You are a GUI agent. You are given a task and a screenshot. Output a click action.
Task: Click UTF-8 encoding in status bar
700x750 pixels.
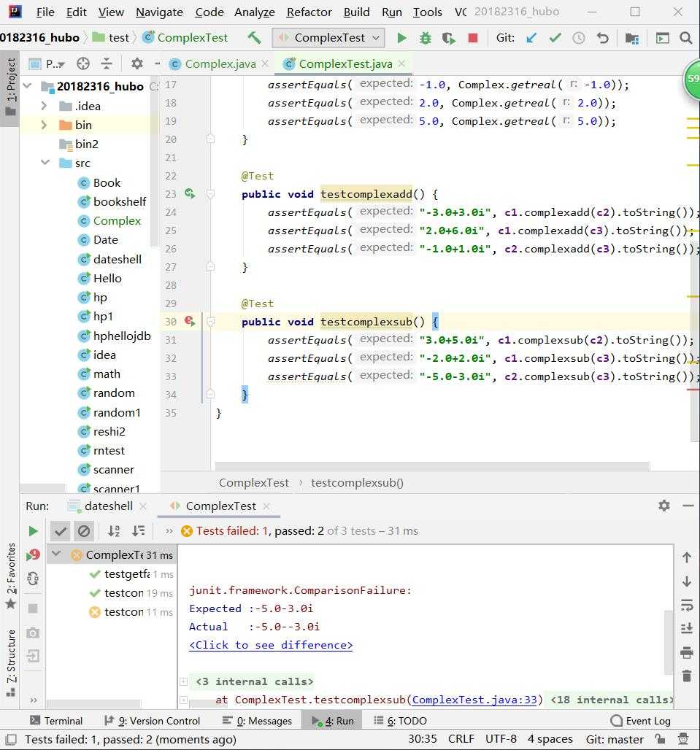tap(501, 739)
